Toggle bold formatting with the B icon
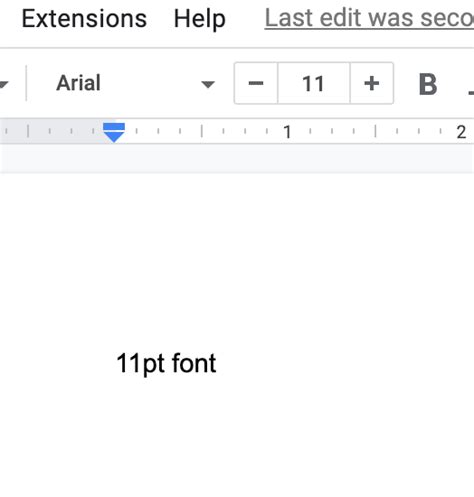Viewport: 474px width, 497px height. 428,84
